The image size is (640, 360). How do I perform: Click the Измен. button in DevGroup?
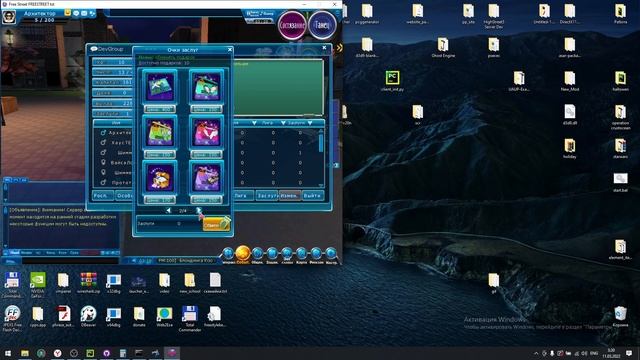[290, 196]
